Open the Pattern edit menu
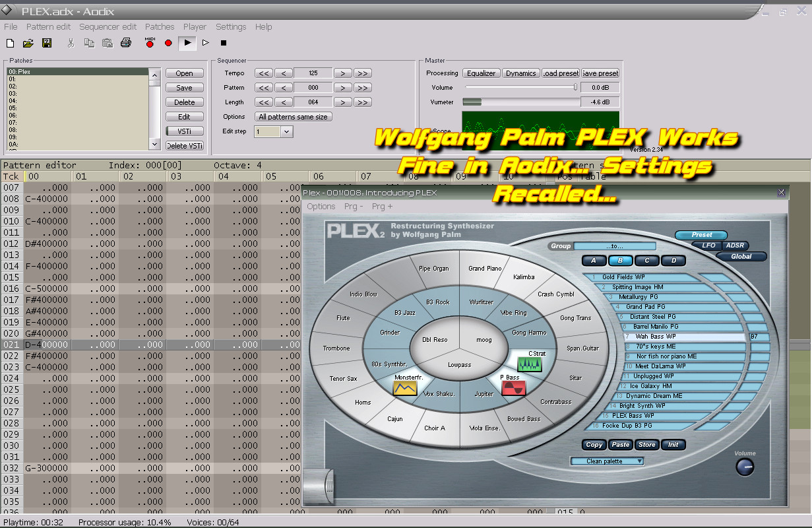Screen dimensions: 812x528 point(48,27)
